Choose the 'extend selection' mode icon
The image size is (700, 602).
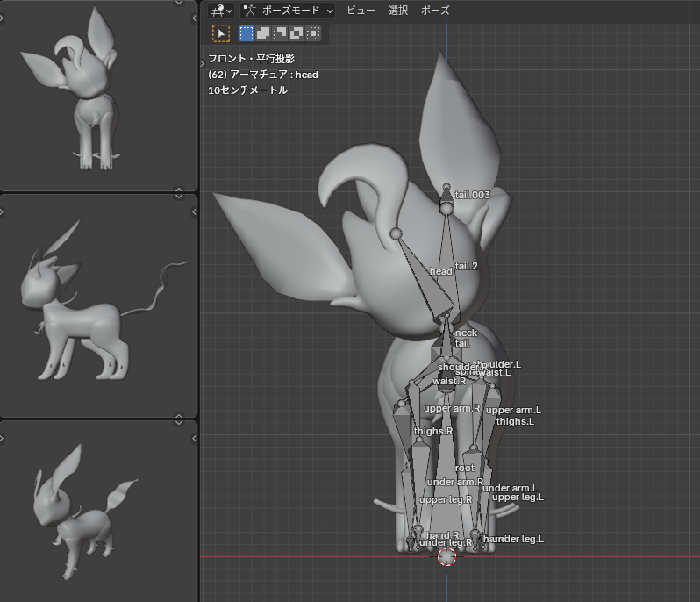coord(263,33)
